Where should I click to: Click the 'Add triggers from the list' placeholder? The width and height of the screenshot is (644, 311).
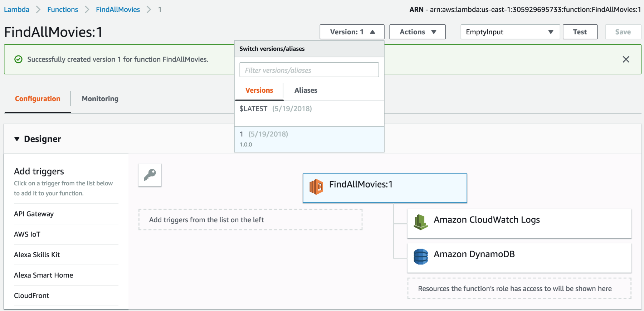250,220
